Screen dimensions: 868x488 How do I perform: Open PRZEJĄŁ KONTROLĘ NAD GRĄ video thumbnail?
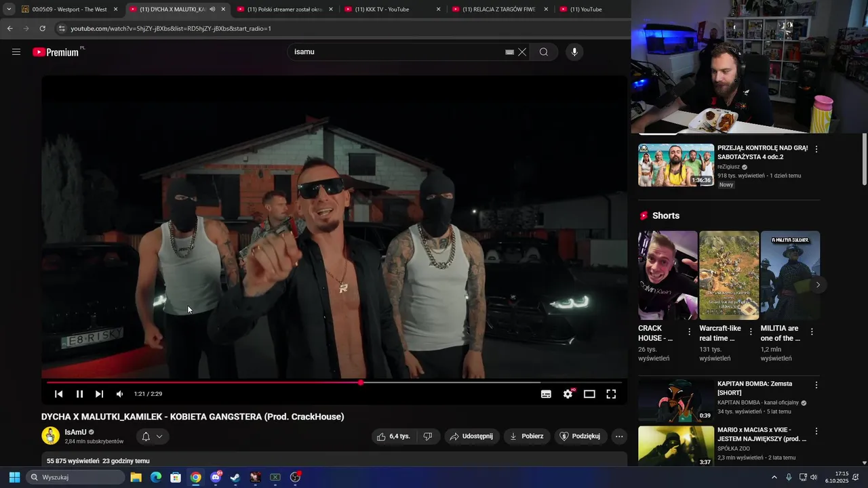[x=676, y=165]
